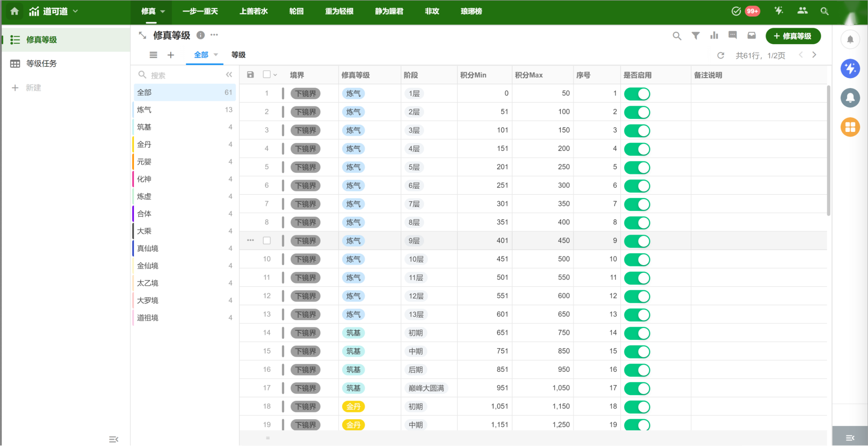Click the search field in group panel

coord(182,75)
